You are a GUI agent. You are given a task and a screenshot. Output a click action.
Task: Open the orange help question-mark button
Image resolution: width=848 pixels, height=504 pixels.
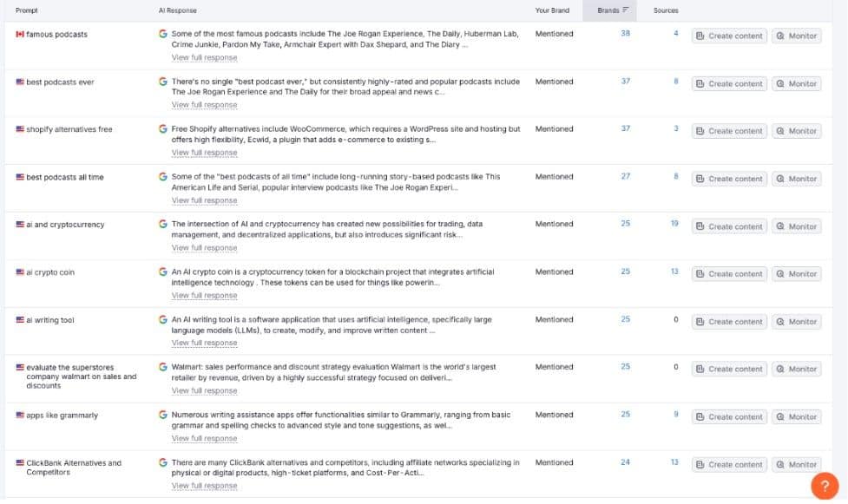825,486
